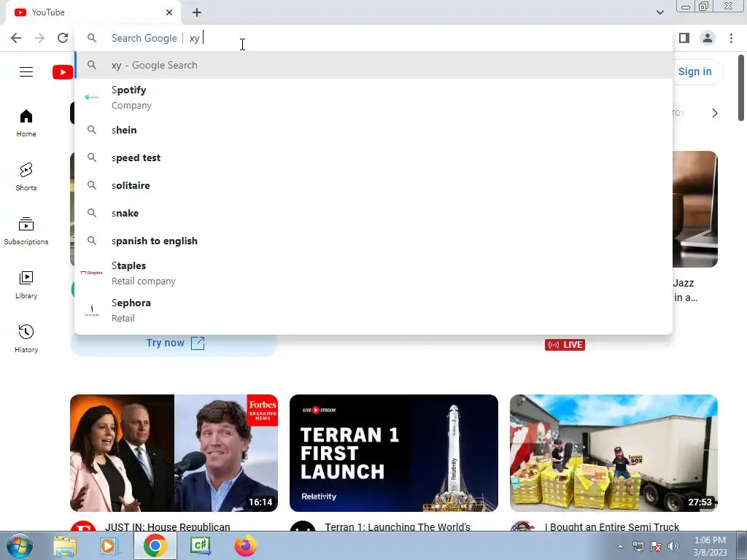This screenshot has height=560, width=747.
Task: Click the browser back arrow
Action: click(x=16, y=38)
